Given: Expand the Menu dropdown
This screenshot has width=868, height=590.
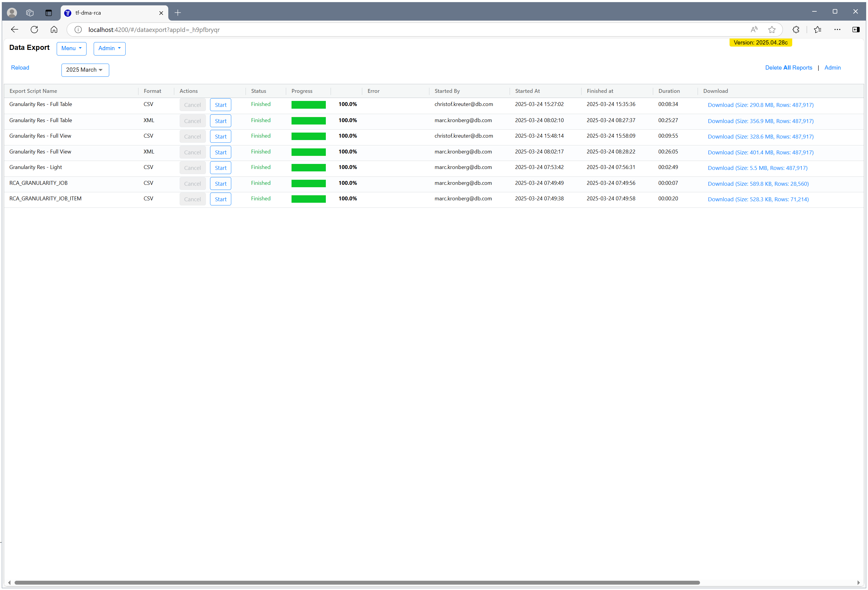Looking at the screenshot, I should click(71, 49).
